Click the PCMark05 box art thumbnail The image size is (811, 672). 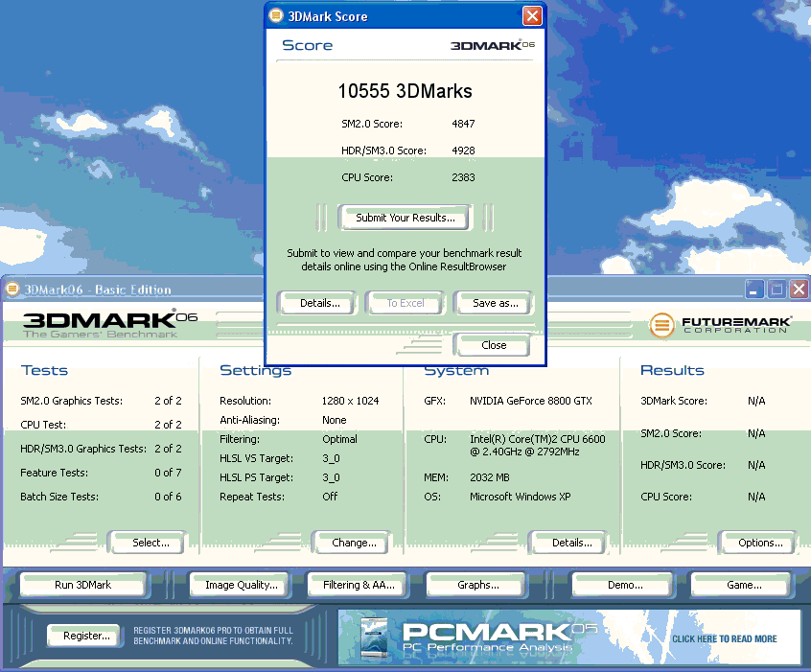(375, 637)
